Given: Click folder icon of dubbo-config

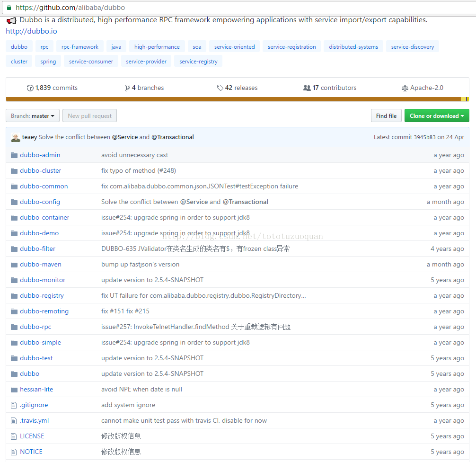Looking at the screenshot, I should click(14, 202).
